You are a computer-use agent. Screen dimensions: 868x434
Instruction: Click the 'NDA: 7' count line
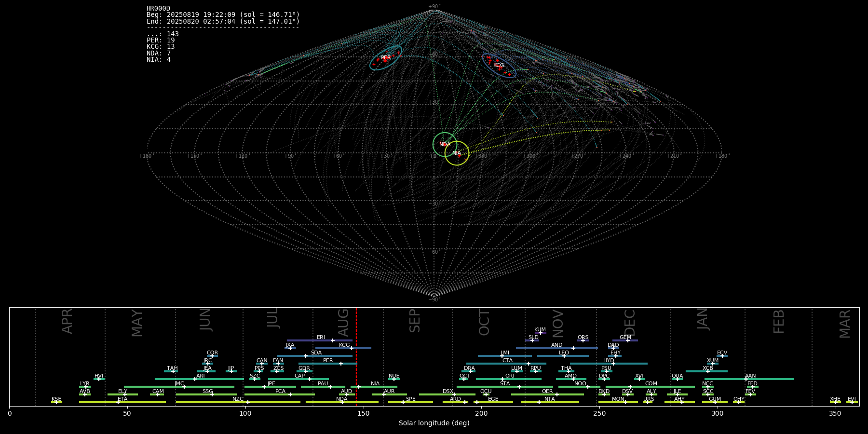click(x=159, y=54)
